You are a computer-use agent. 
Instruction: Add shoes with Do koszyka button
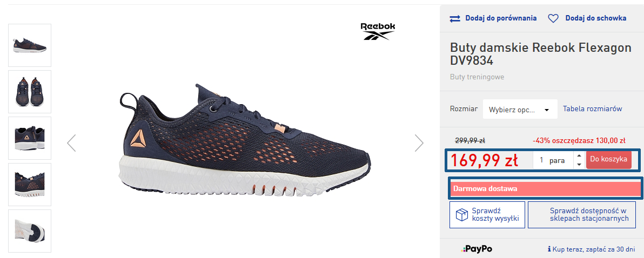coord(608,160)
